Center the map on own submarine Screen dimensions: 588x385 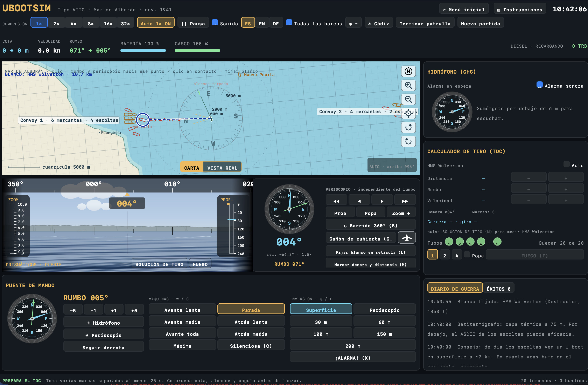(408, 113)
